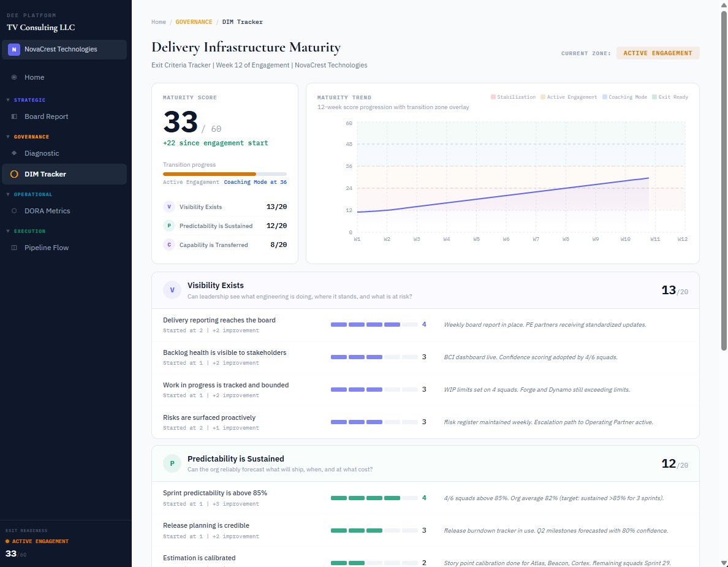Click 'Backlog health is visible to stakeholders' title
This screenshot has height=567, width=728.
pos(225,352)
